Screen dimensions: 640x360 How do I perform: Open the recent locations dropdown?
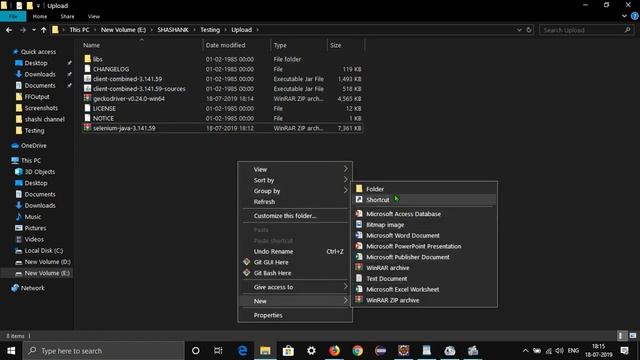click(33, 30)
